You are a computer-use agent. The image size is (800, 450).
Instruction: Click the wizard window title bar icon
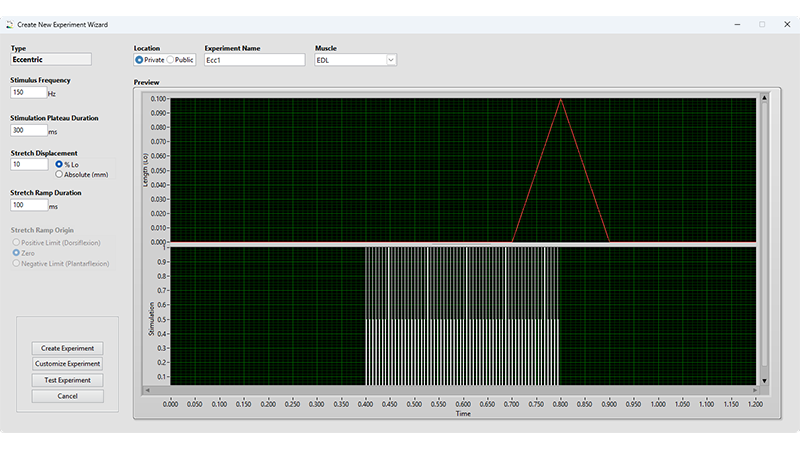[9, 23]
